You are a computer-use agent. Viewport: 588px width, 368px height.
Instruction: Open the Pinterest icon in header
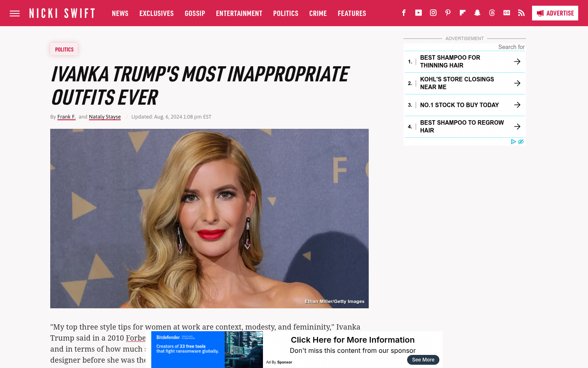click(x=448, y=13)
